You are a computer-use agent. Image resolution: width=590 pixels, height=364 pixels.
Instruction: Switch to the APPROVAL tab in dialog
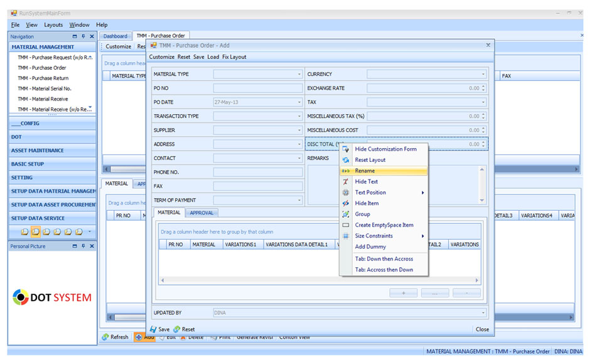click(201, 213)
